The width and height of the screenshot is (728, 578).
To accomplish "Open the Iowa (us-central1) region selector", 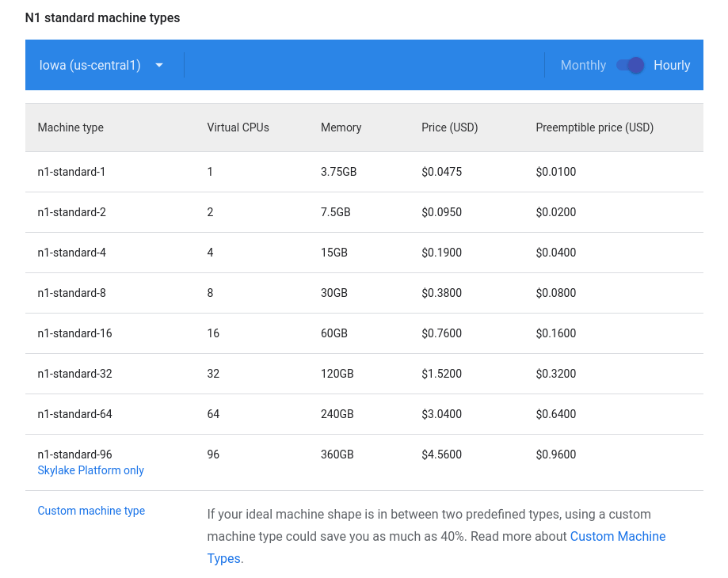I will tap(90, 65).
